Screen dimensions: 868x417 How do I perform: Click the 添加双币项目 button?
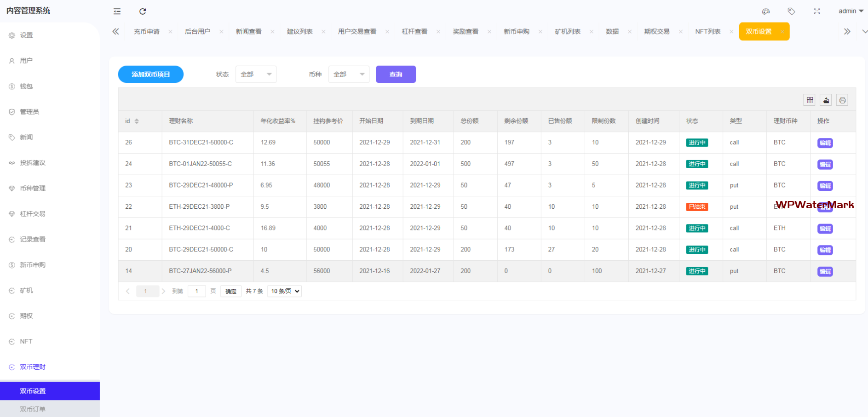point(151,74)
